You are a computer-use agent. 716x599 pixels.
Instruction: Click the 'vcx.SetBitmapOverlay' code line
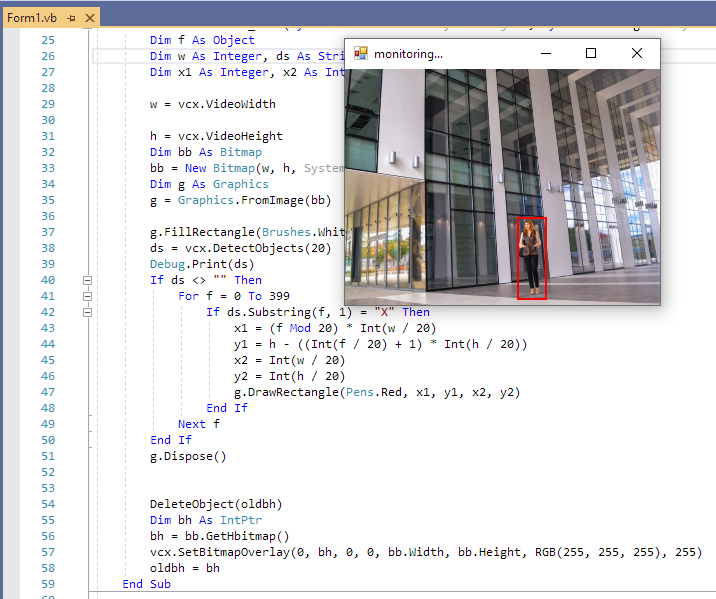click(x=400, y=552)
